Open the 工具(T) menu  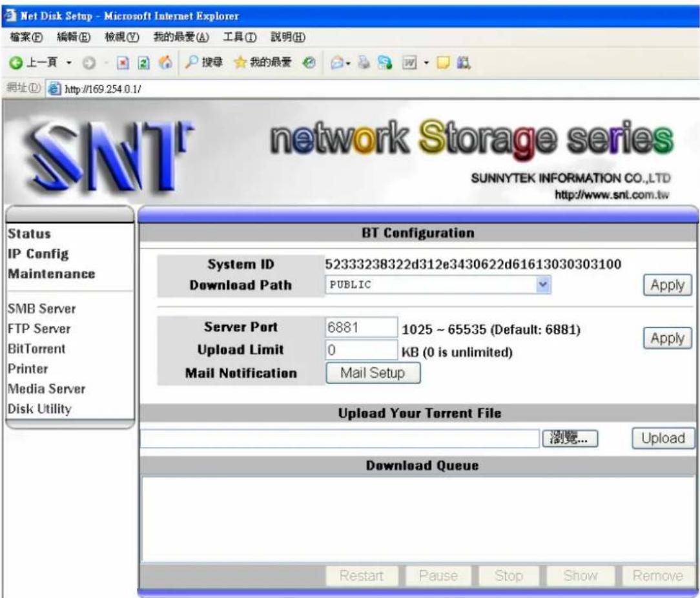click(x=240, y=37)
